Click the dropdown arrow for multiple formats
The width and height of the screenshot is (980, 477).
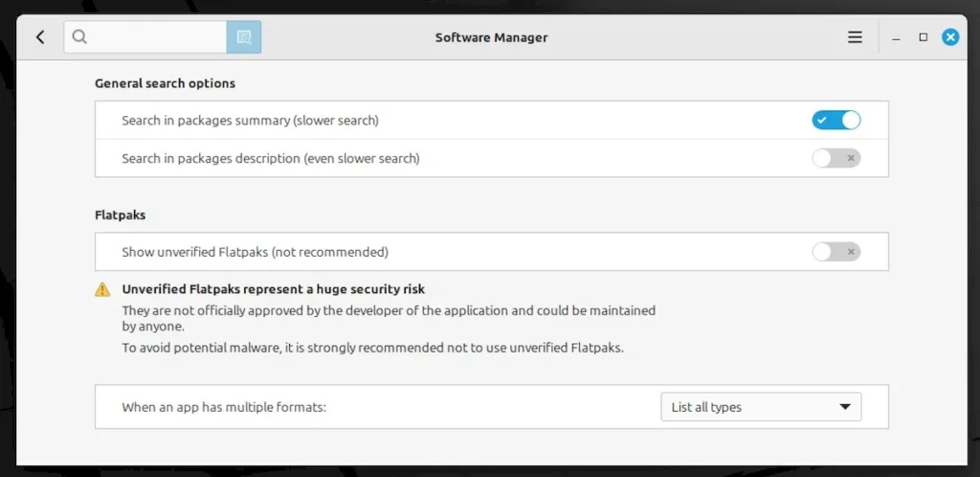[x=845, y=407]
